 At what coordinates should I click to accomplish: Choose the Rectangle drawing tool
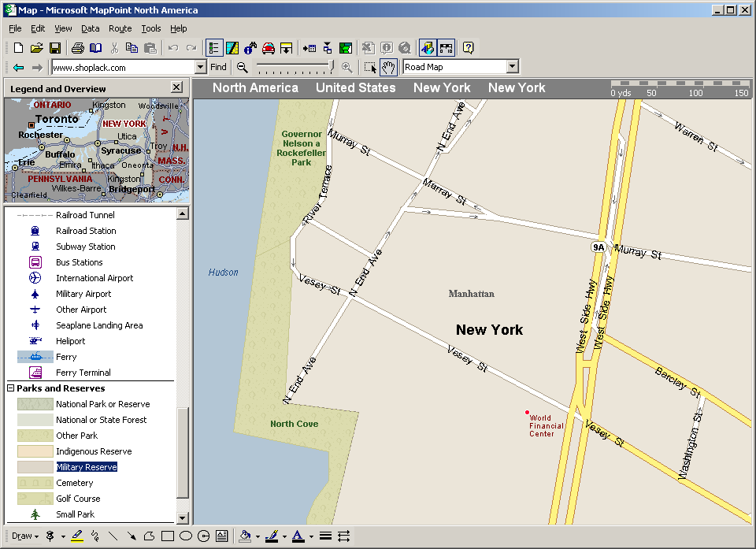tap(168, 536)
